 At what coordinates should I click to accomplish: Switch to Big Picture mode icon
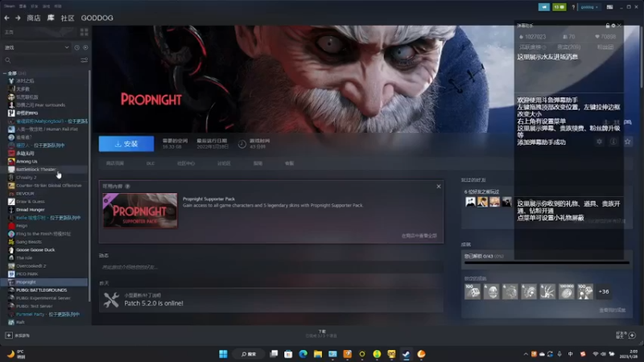[610, 7]
